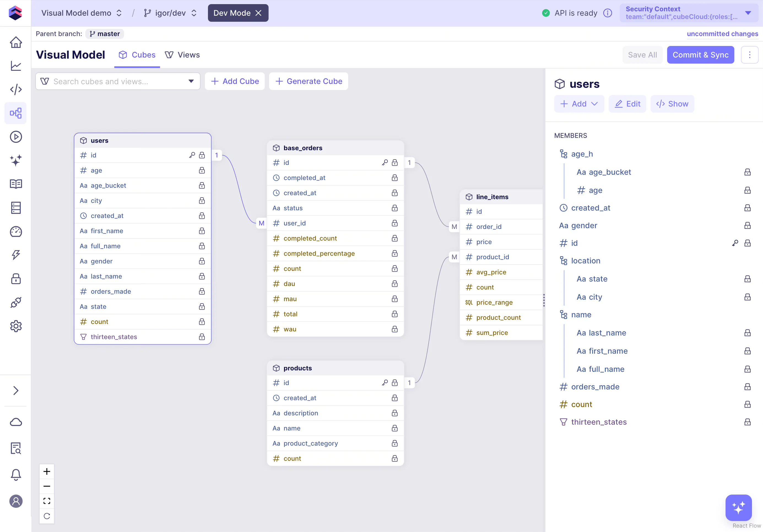
Task: Toggle lock on status in base_orders cube
Action: (394, 208)
